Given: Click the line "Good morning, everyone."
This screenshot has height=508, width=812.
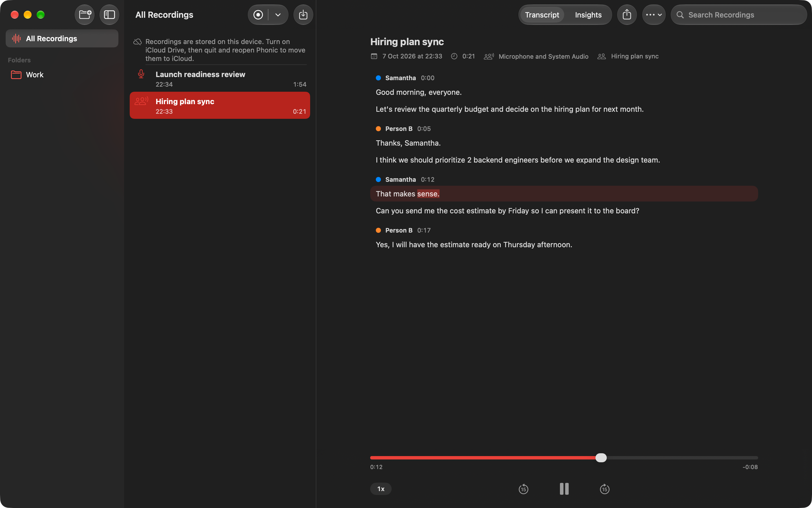Looking at the screenshot, I should click(419, 92).
